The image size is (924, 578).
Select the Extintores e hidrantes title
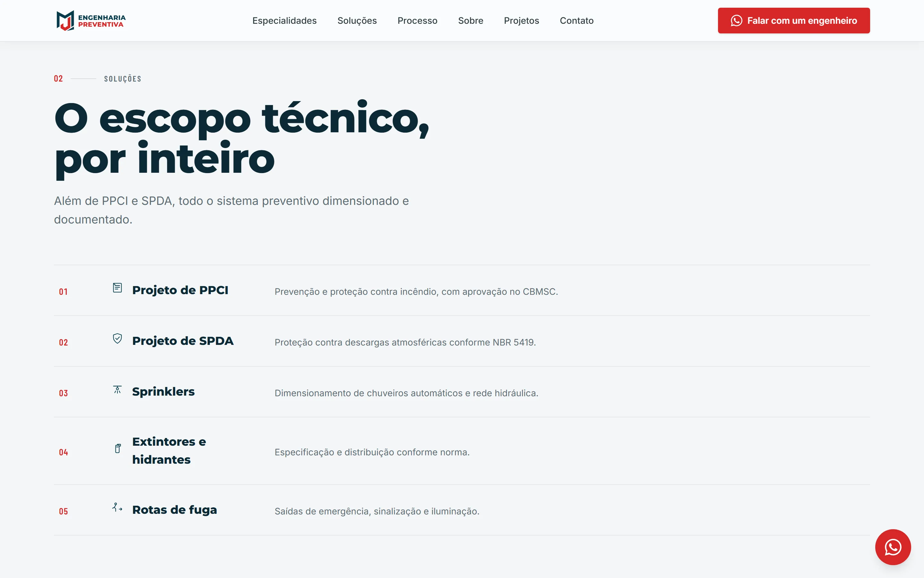(169, 451)
